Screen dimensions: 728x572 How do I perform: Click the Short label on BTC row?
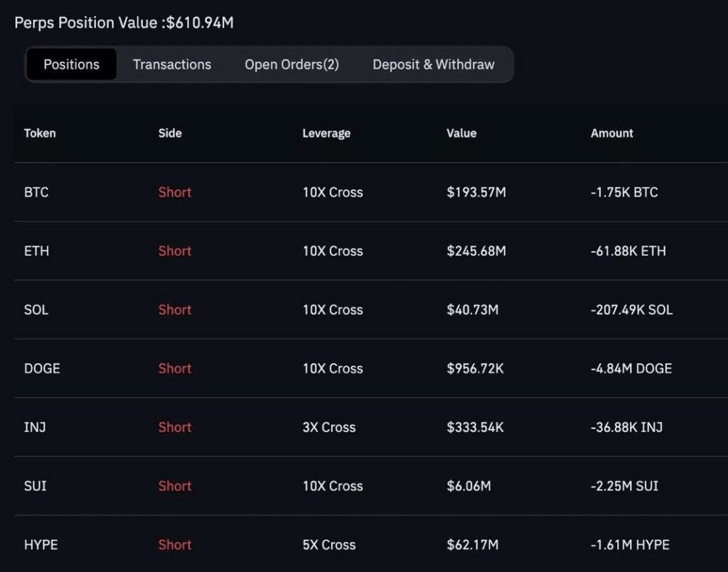tap(175, 192)
